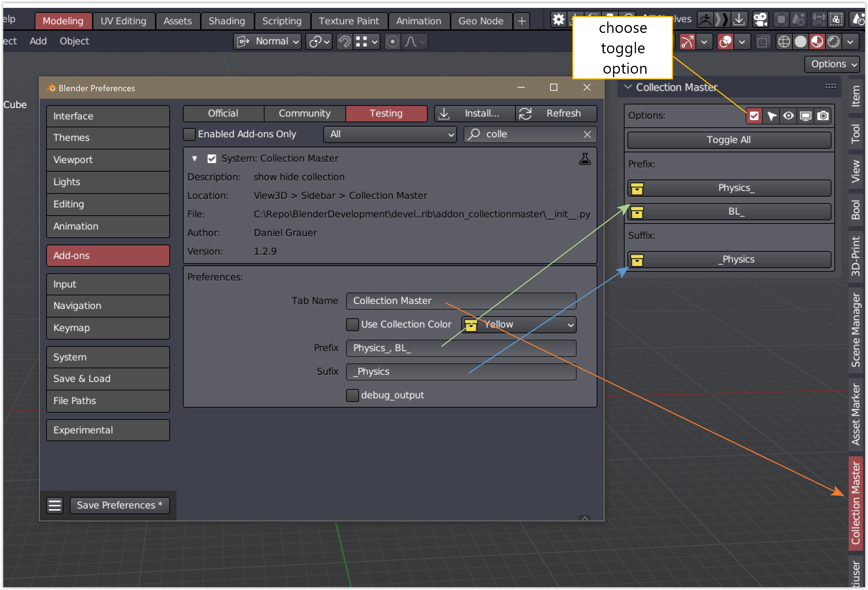Clear the colle text in the add-on search field
This screenshot has width=868, height=590.
click(x=587, y=134)
